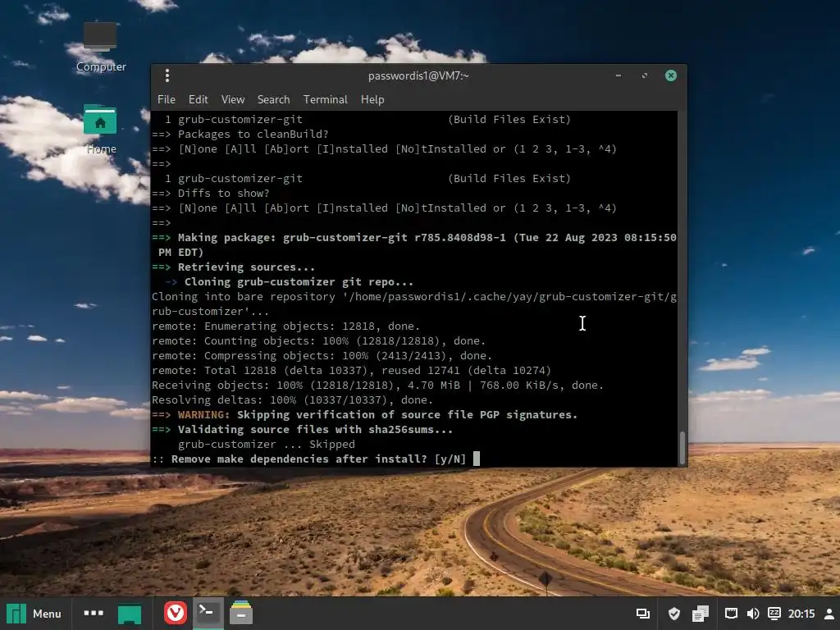Click 'remote: Compressing objects' line
Viewport: 840px width, 630px height.
[x=322, y=356]
